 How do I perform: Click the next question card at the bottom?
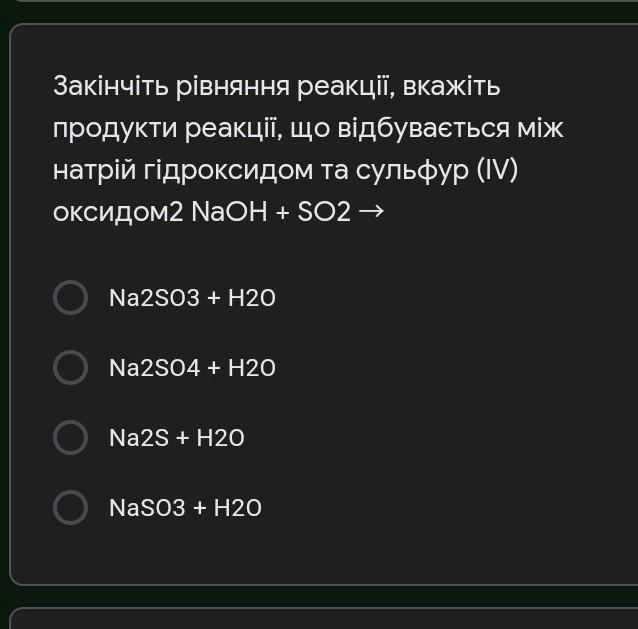point(319,618)
